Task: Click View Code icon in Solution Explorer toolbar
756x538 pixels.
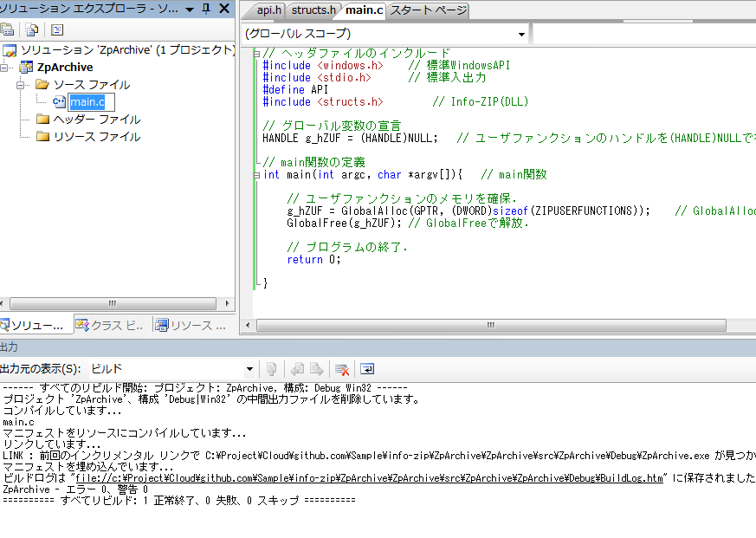Action: 57,30
